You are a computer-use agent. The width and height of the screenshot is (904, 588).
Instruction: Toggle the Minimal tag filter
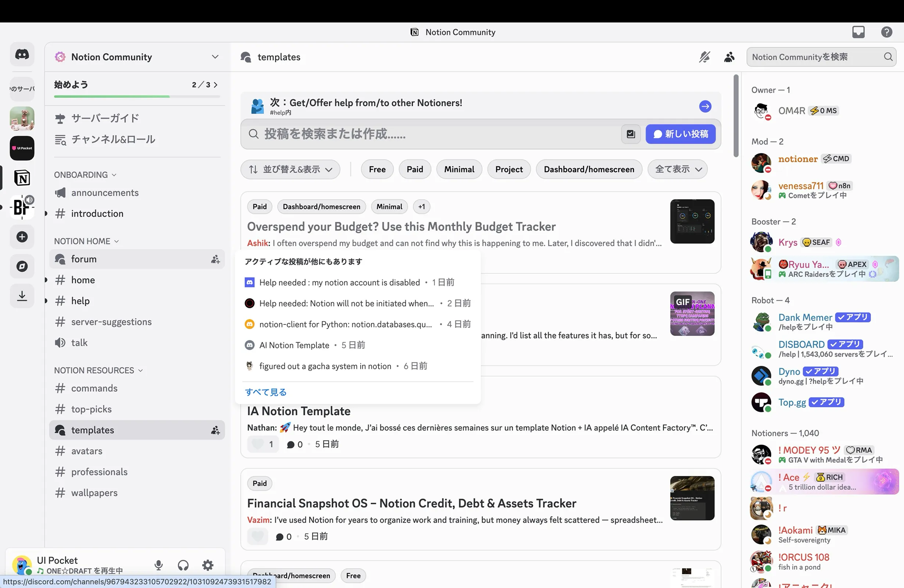coord(459,169)
